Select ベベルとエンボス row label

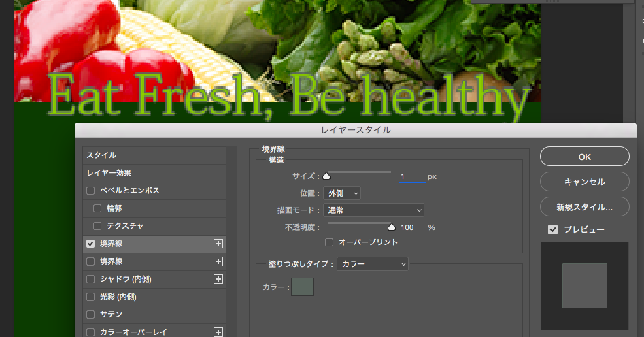point(130,191)
